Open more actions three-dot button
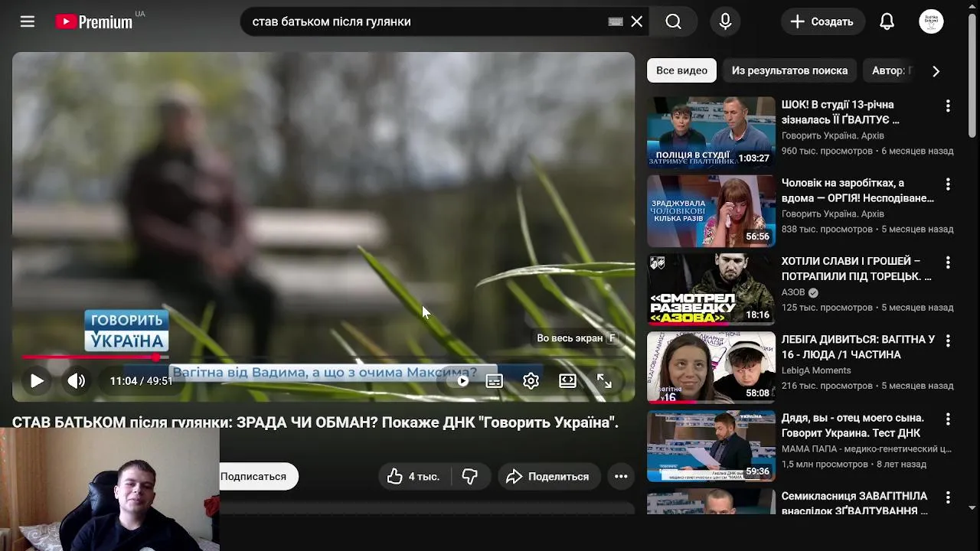This screenshot has width=980, height=551. click(x=621, y=476)
